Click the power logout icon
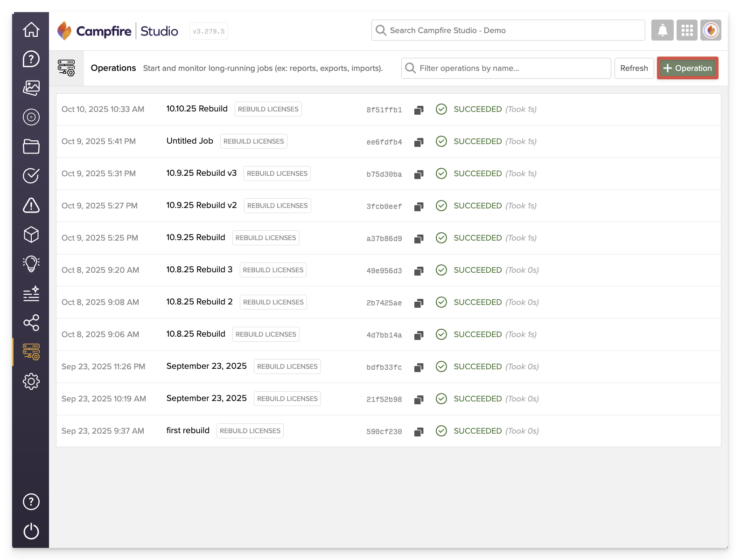This screenshot has height=560, width=740. tap(31, 531)
